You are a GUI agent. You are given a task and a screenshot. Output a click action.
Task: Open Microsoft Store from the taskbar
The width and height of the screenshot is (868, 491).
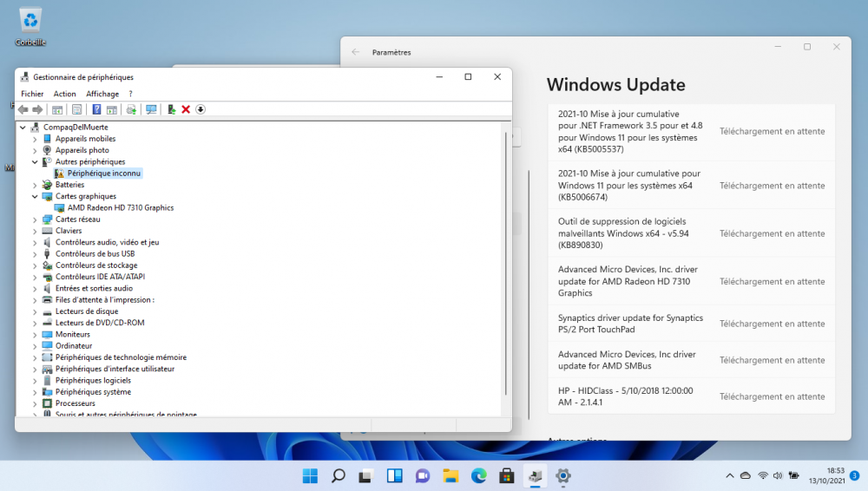coord(507,475)
